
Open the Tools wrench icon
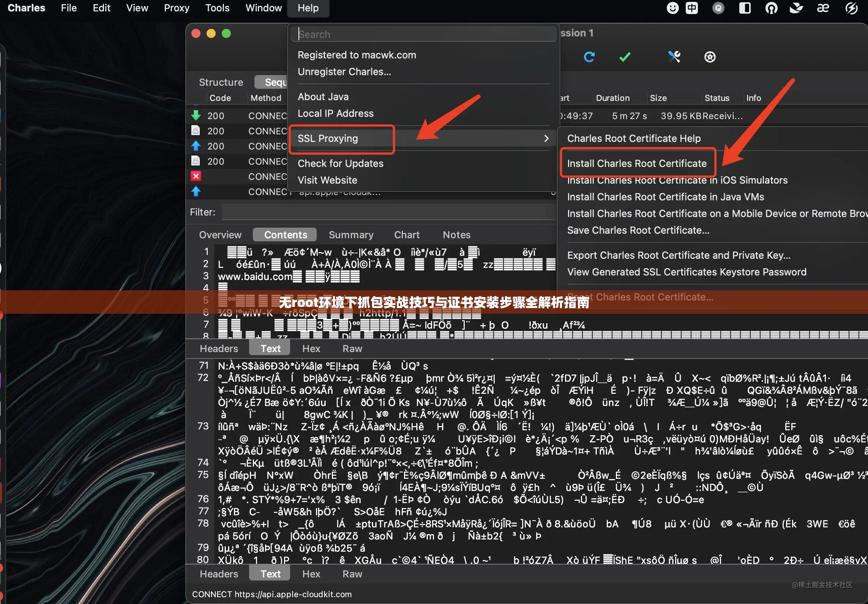[x=674, y=57]
